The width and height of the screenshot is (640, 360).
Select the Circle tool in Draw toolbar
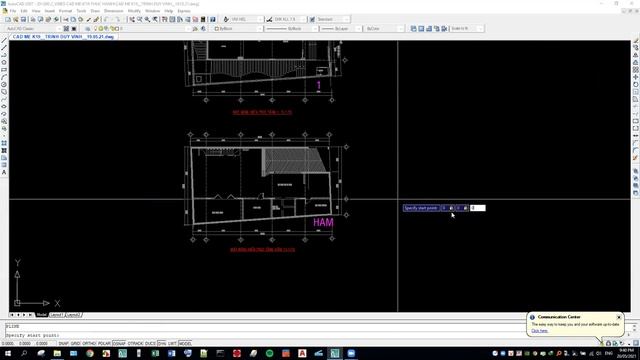point(4,84)
